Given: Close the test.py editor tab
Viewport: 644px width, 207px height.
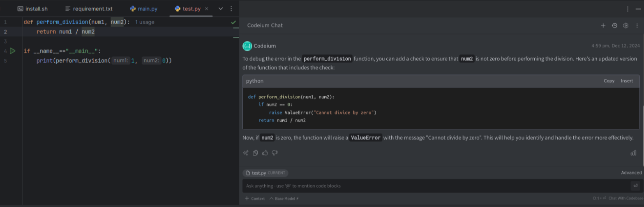Looking at the screenshot, I should coord(206,9).
